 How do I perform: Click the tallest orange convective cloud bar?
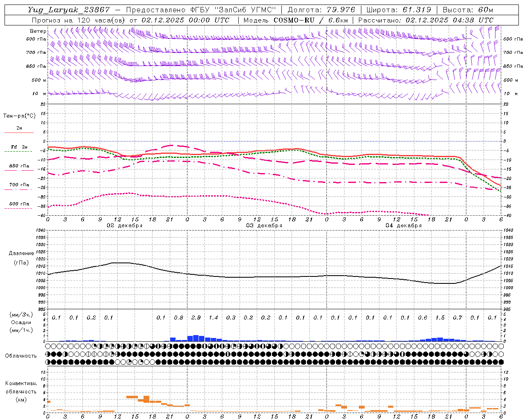coord(146,399)
